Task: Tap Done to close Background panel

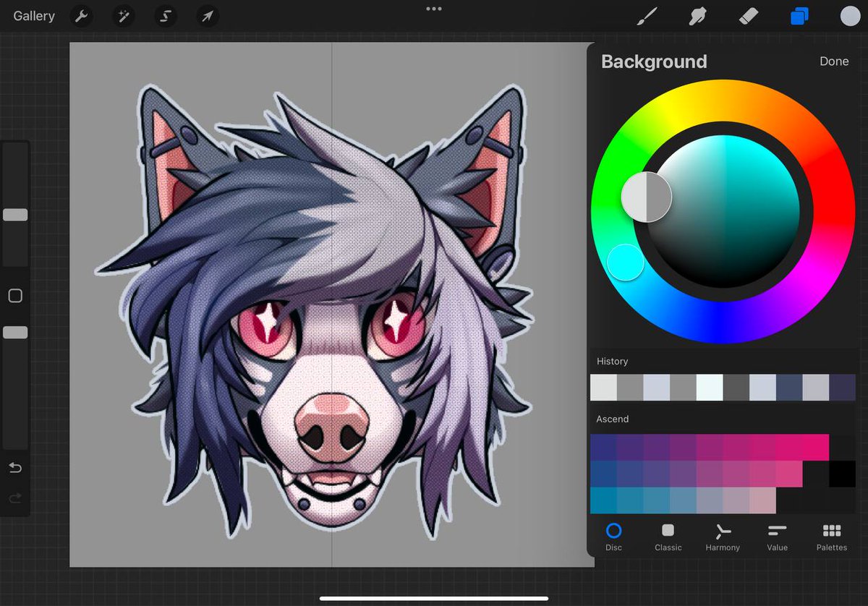Action: 833,61
